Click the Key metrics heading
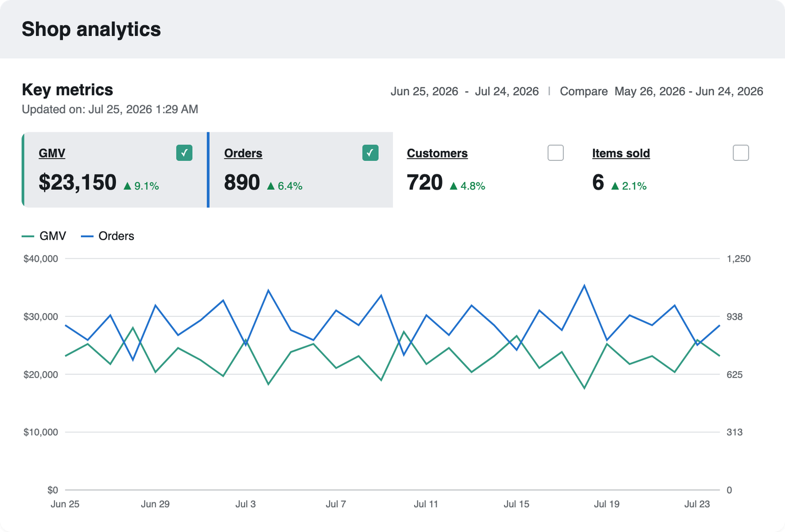The height and width of the screenshot is (532, 785). pyautogui.click(x=67, y=90)
